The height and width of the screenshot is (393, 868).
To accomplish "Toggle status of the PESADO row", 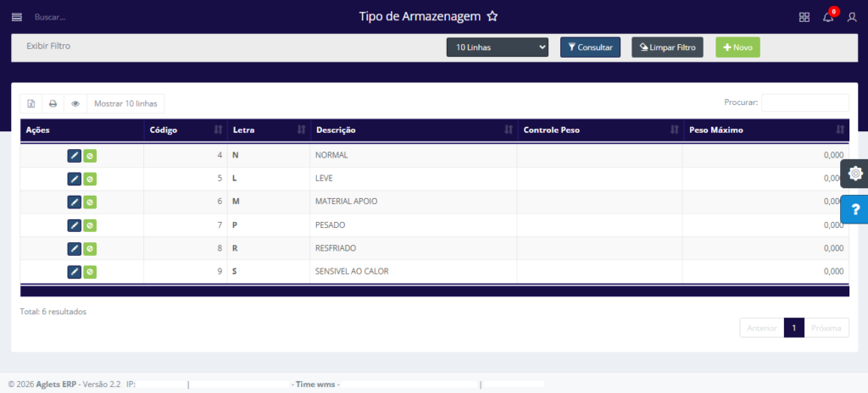I will [90, 225].
